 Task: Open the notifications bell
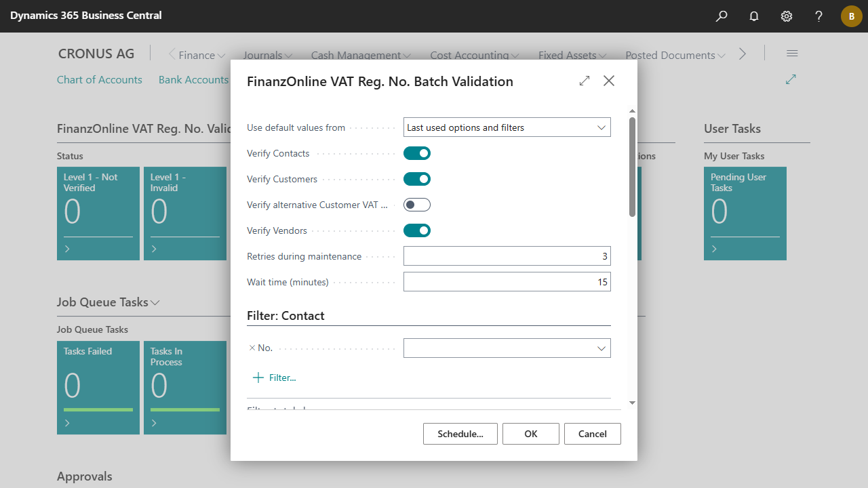point(754,16)
